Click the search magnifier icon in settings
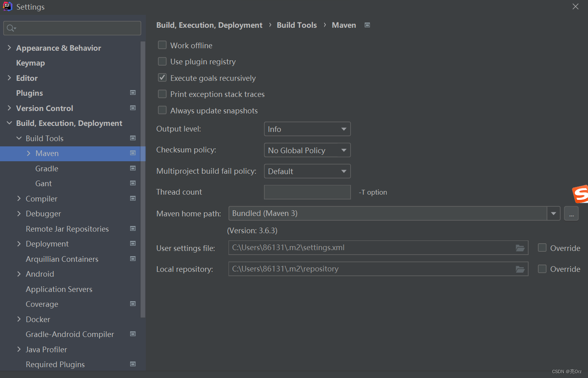588x378 pixels. click(x=11, y=28)
